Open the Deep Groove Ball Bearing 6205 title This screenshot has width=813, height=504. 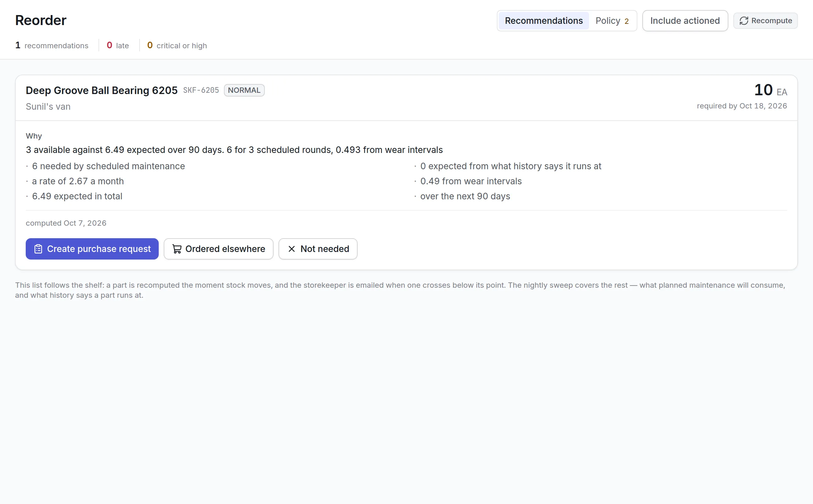[102, 90]
